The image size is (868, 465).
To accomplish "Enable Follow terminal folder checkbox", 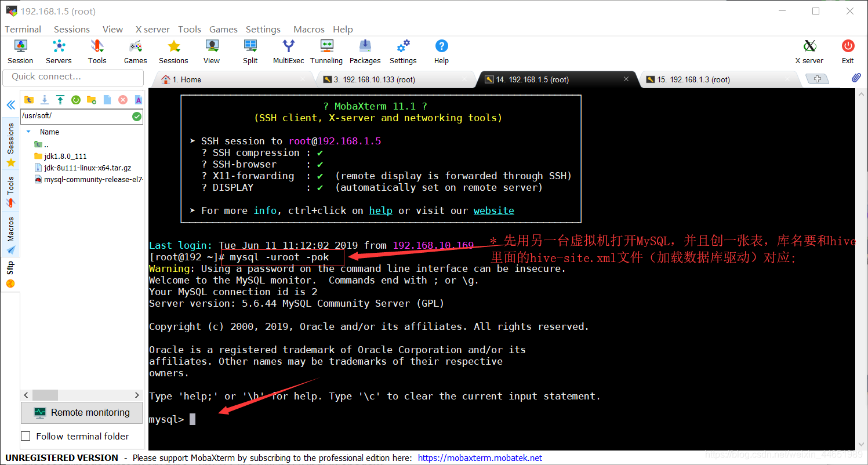I will tap(26, 436).
